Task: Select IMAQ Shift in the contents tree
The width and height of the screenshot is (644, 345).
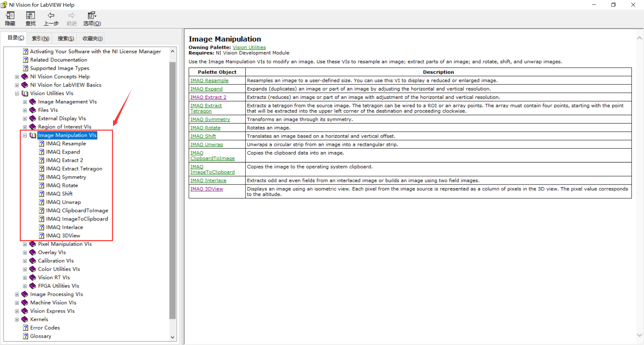Action: [59, 194]
